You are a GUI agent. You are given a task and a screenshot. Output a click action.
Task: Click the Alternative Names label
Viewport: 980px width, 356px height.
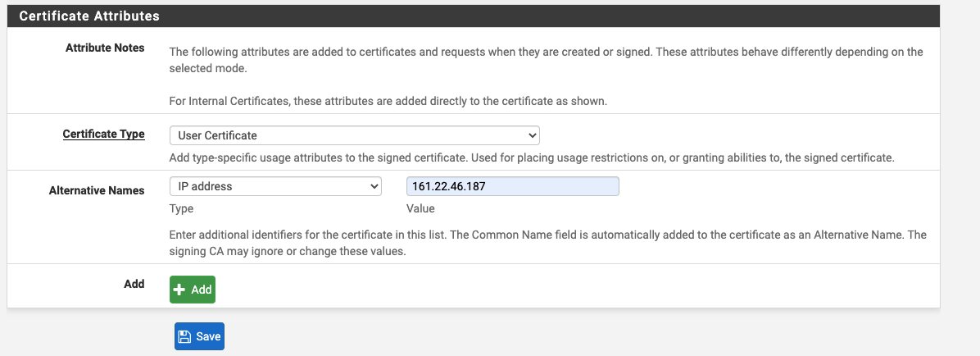tap(97, 190)
